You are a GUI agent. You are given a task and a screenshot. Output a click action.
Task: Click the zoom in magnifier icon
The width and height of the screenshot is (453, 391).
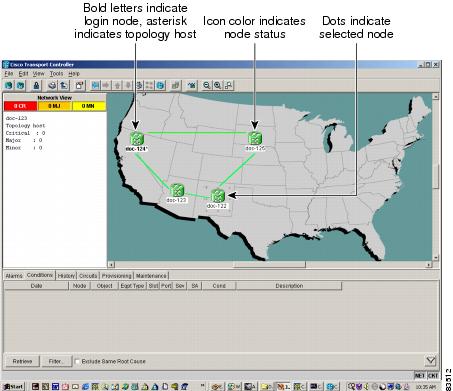[217, 86]
